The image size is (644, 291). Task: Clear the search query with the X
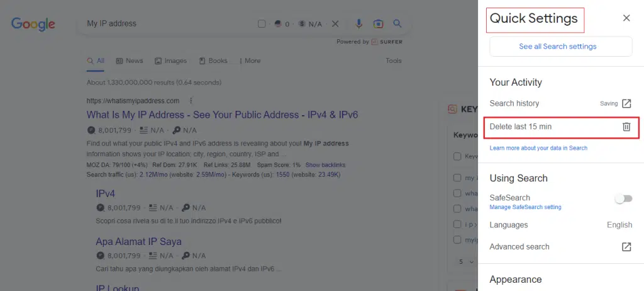point(335,24)
